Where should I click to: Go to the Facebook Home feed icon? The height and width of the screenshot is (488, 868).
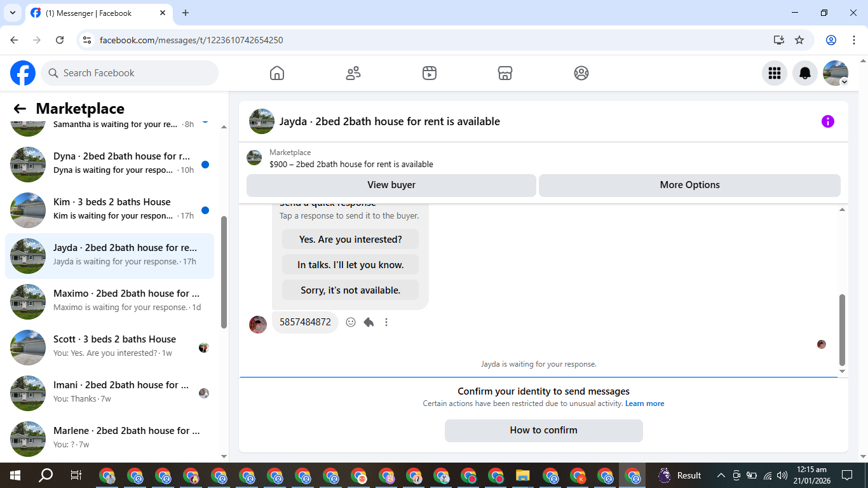click(277, 73)
